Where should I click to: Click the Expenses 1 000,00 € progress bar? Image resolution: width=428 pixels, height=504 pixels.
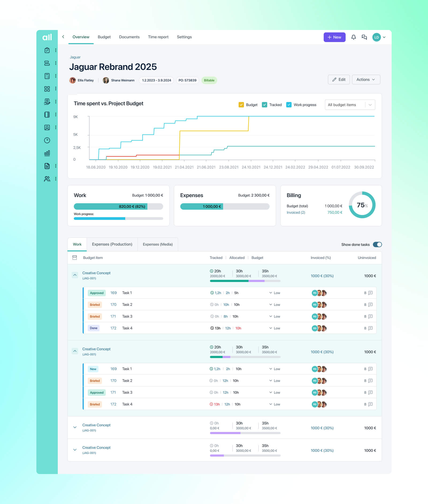click(x=225, y=206)
